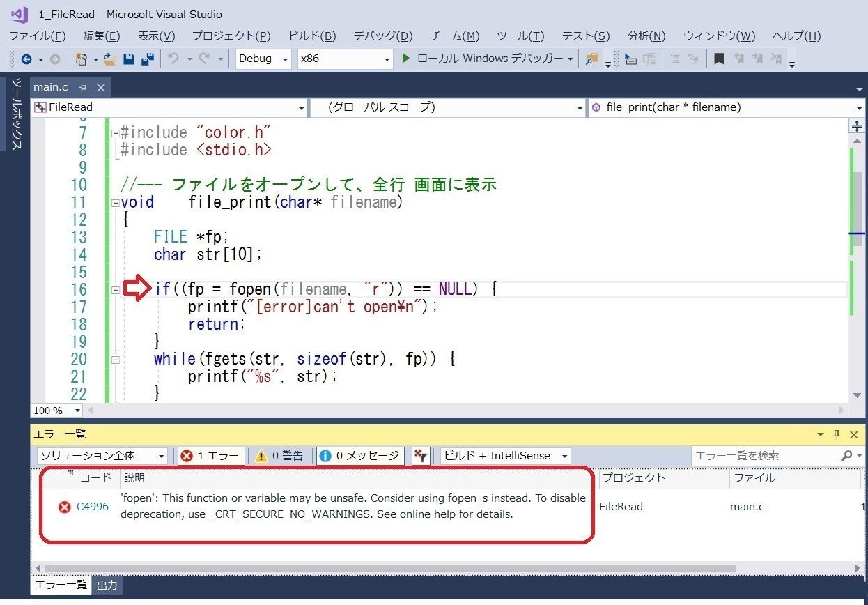
Task: Collapse the while block at line 20
Action: 115,360
